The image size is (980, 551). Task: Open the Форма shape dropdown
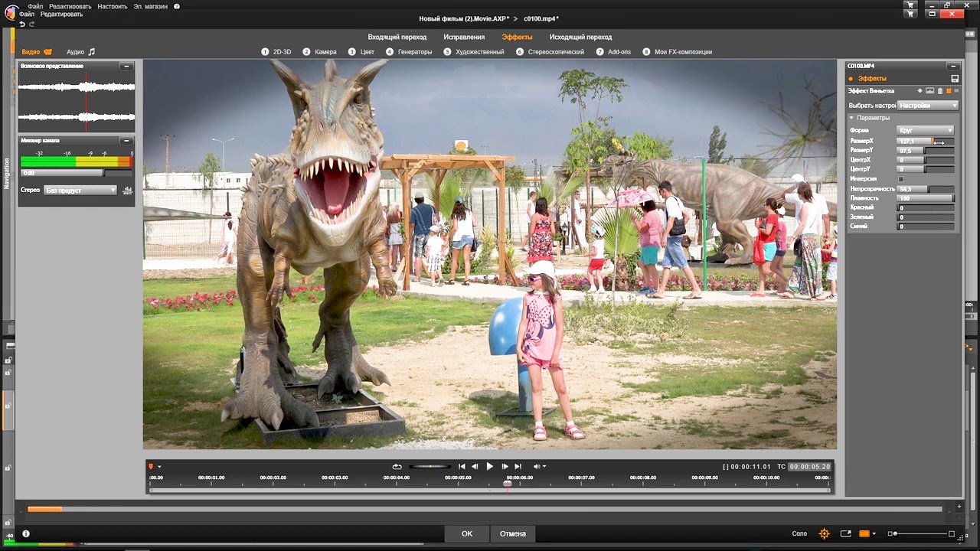[x=926, y=130]
